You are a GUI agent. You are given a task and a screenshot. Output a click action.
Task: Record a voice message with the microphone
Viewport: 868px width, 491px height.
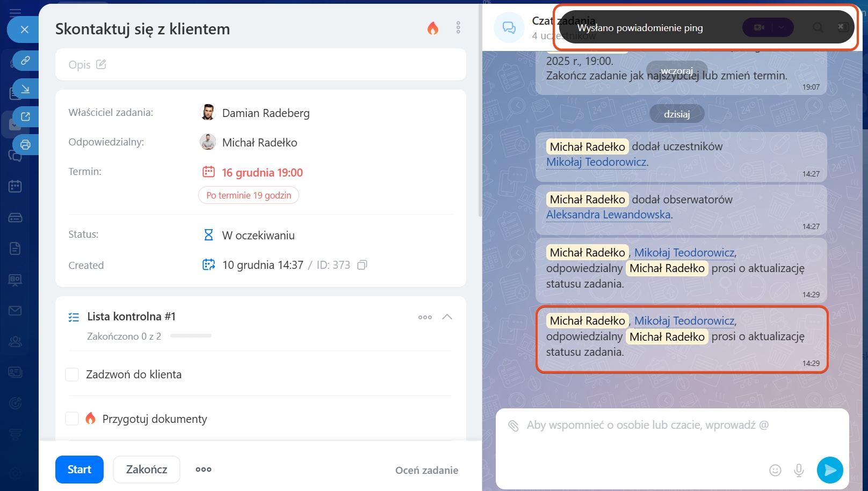click(x=799, y=470)
